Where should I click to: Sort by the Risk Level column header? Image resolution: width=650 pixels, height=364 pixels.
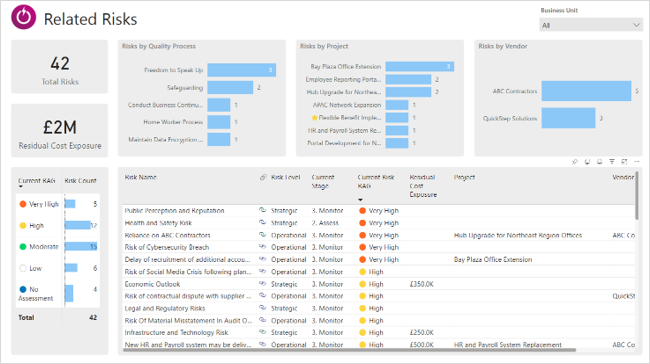(x=286, y=177)
